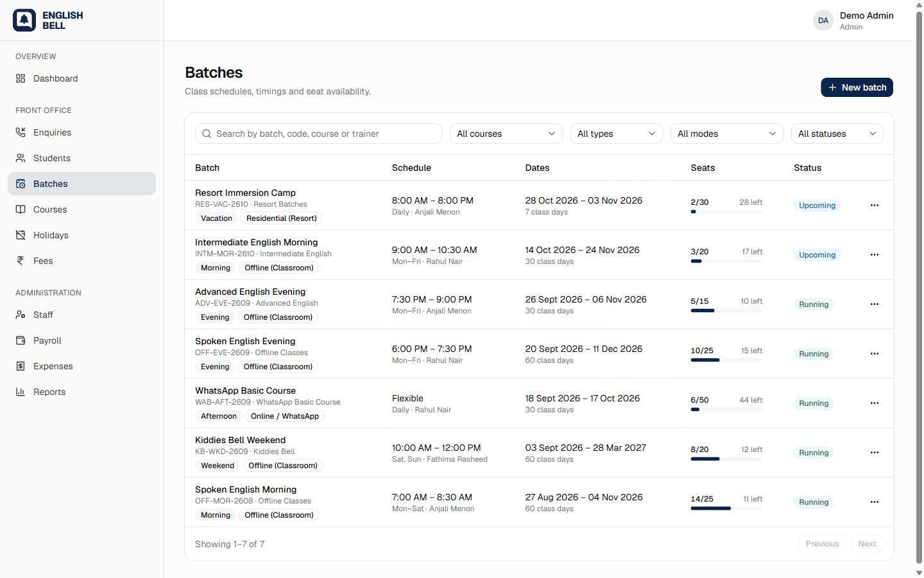Click the Batches calendar icon in sidebar
Screen dimensions: 924x578
click(x=21, y=184)
